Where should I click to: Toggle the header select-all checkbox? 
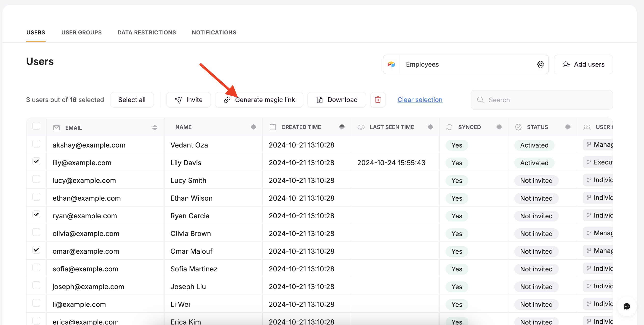[37, 126]
